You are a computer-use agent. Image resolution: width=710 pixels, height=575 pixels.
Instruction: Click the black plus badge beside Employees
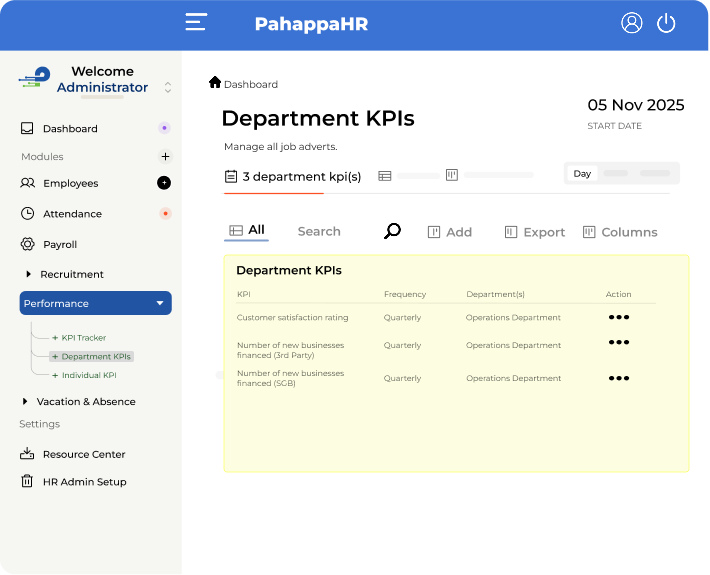164,183
